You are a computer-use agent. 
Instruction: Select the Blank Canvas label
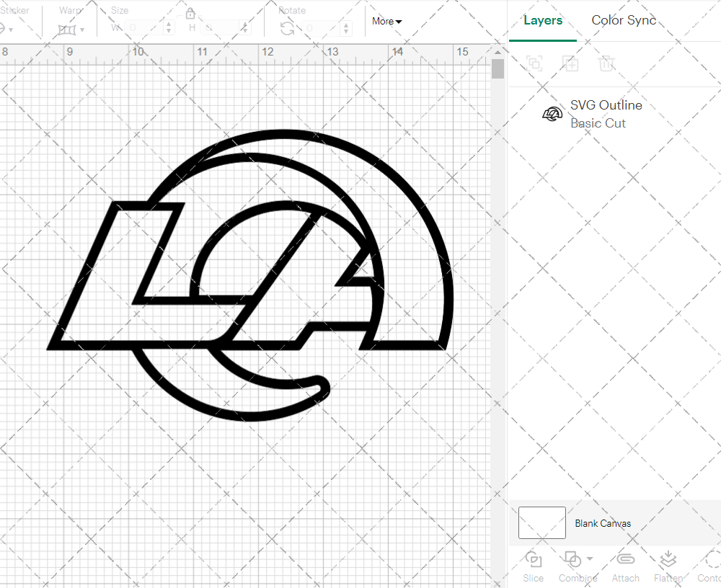tap(603, 523)
